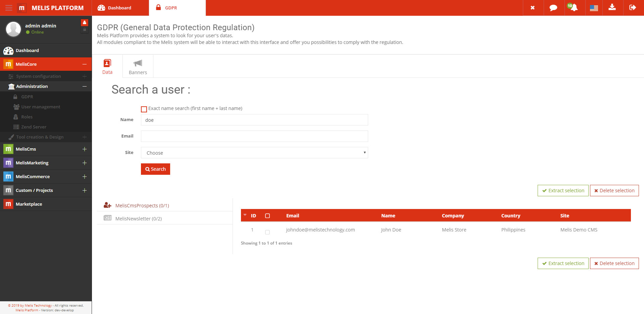Check the select-all checkbox in table header
The image size is (644, 314).
pos(267,216)
